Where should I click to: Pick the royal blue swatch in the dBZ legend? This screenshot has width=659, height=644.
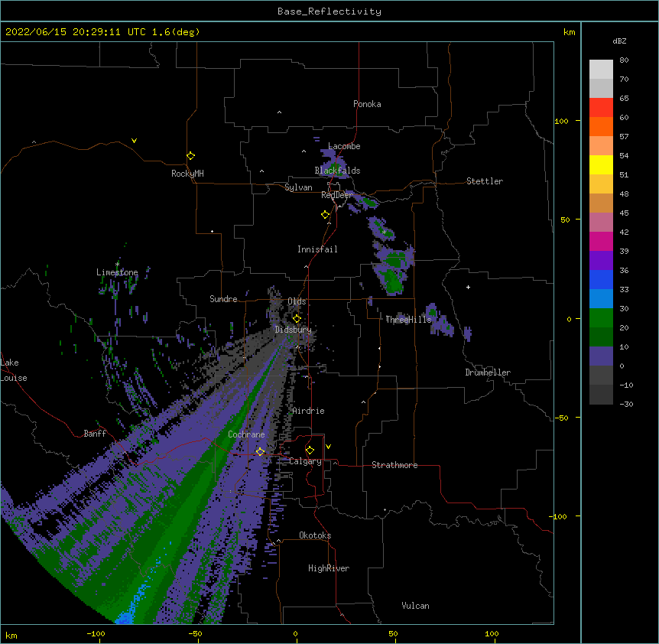pos(601,280)
